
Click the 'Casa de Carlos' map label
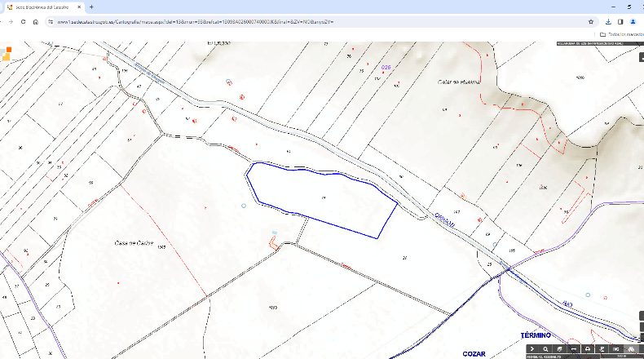pyautogui.click(x=134, y=243)
